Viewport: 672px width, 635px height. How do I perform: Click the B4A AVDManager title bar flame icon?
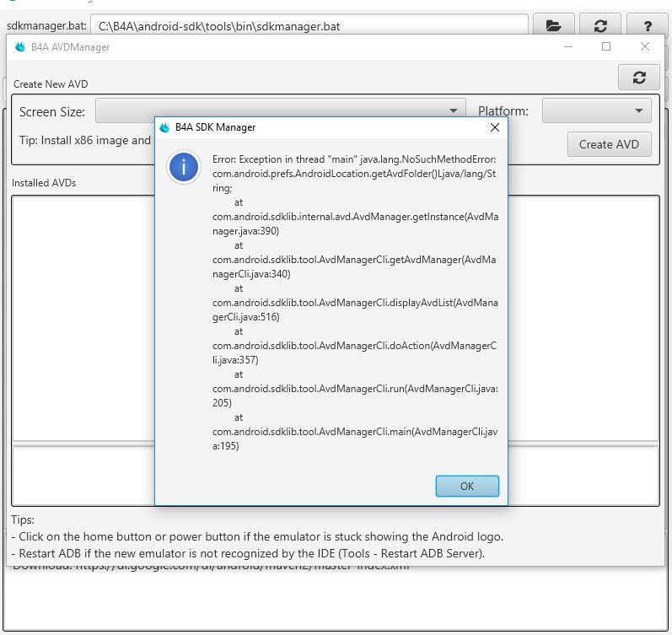point(20,46)
